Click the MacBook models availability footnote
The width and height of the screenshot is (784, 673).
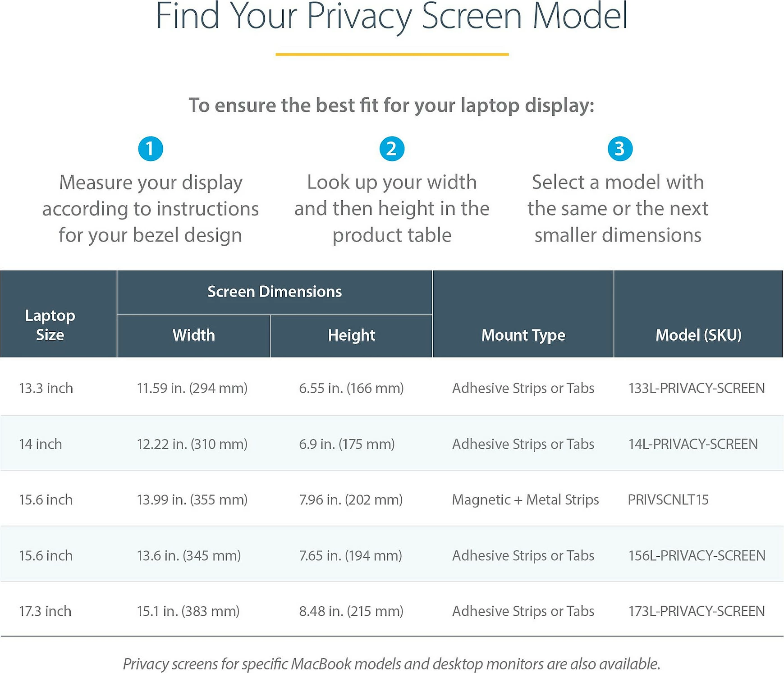392,664
